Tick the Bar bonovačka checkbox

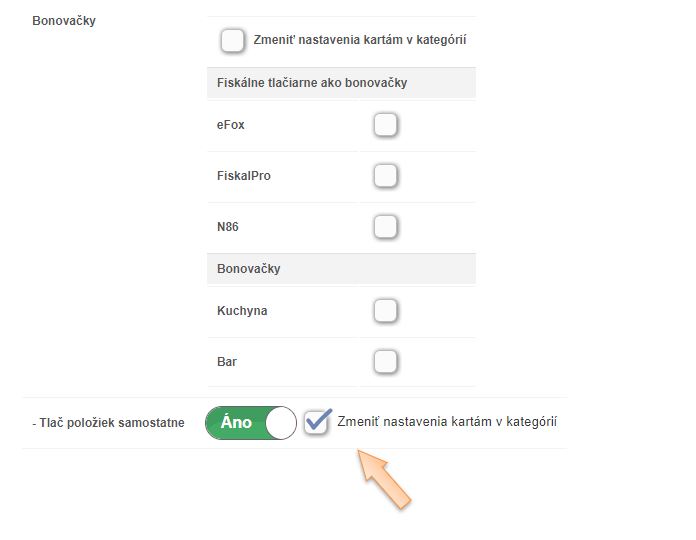coord(385,362)
